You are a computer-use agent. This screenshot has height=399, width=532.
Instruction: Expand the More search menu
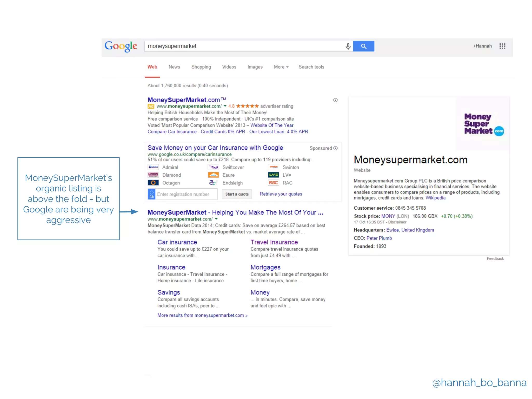281,67
